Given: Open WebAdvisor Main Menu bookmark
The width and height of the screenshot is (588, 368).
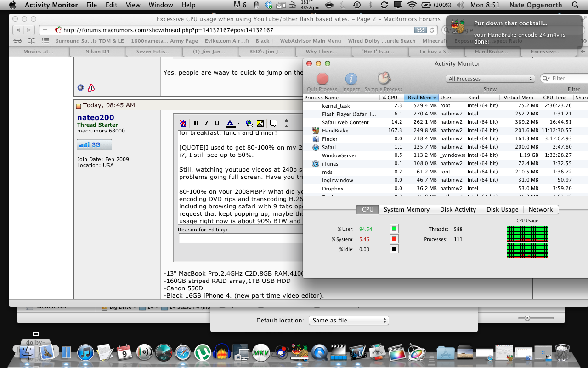Looking at the screenshot, I should point(311,41).
